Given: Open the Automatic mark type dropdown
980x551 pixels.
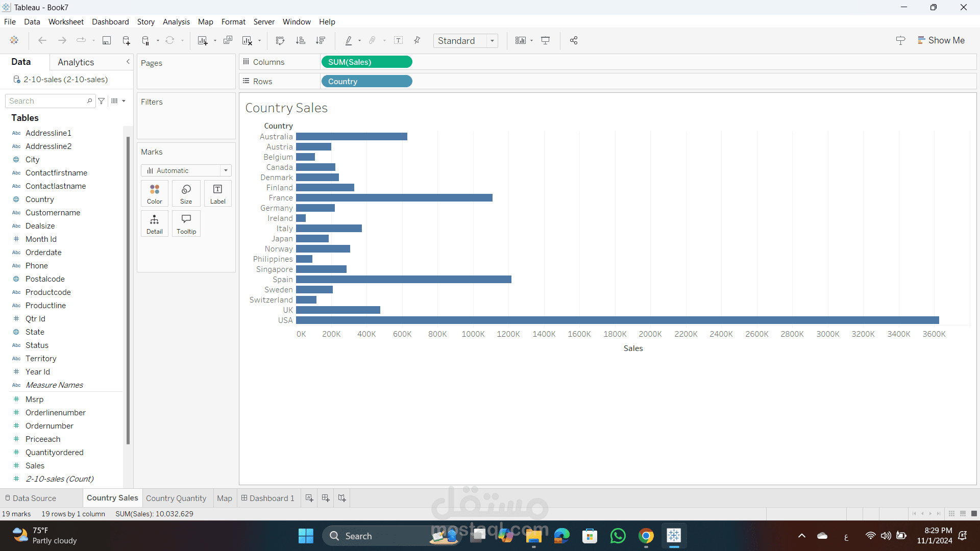Looking at the screenshot, I should click(x=186, y=170).
